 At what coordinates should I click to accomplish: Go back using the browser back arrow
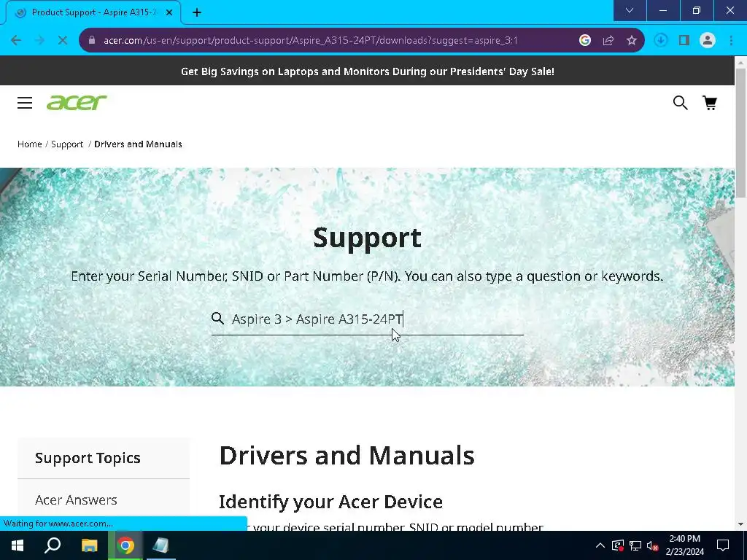(16, 41)
